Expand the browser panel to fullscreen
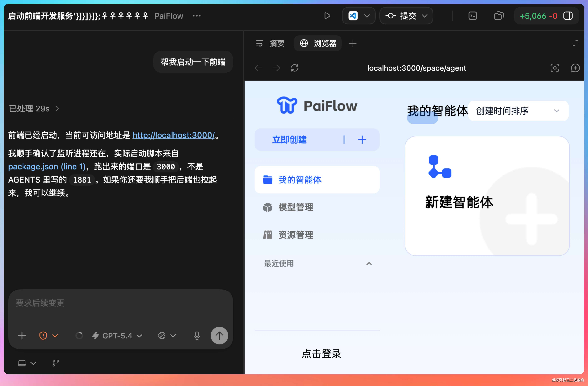The height and width of the screenshot is (386, 588). 575,44
